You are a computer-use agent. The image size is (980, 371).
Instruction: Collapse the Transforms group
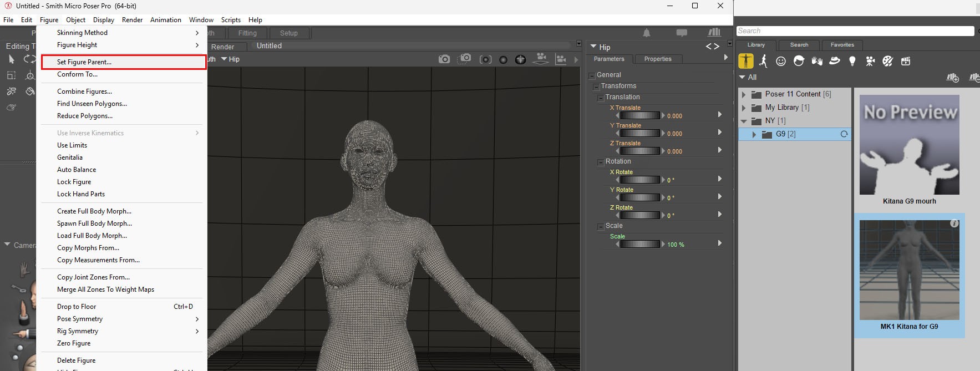[x=596, y=87]
